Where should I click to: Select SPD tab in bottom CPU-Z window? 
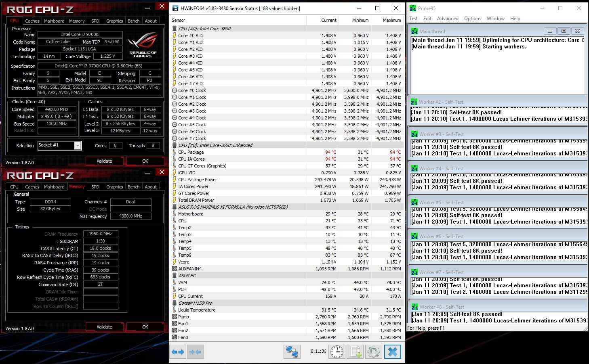pos(95,187)
